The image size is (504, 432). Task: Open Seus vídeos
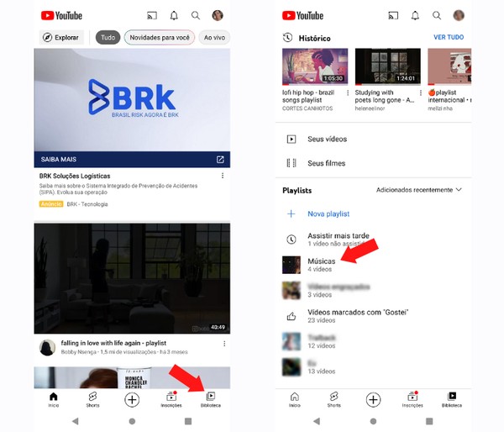pyautogui.click(x=374, y=139)
